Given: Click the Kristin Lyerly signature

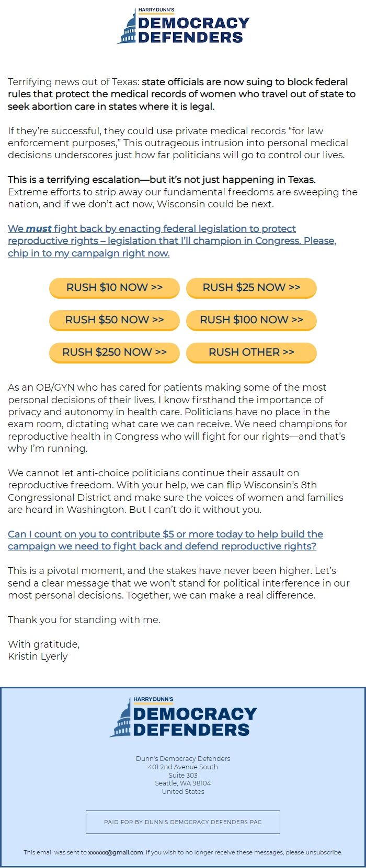Looking at the screenshot, I should point(38,656).
